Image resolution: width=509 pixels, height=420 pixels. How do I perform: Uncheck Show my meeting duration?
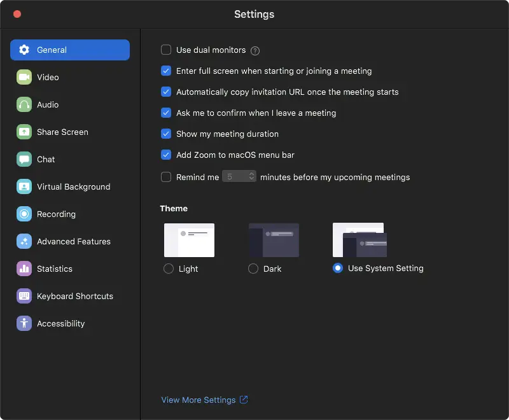[166, 134]
